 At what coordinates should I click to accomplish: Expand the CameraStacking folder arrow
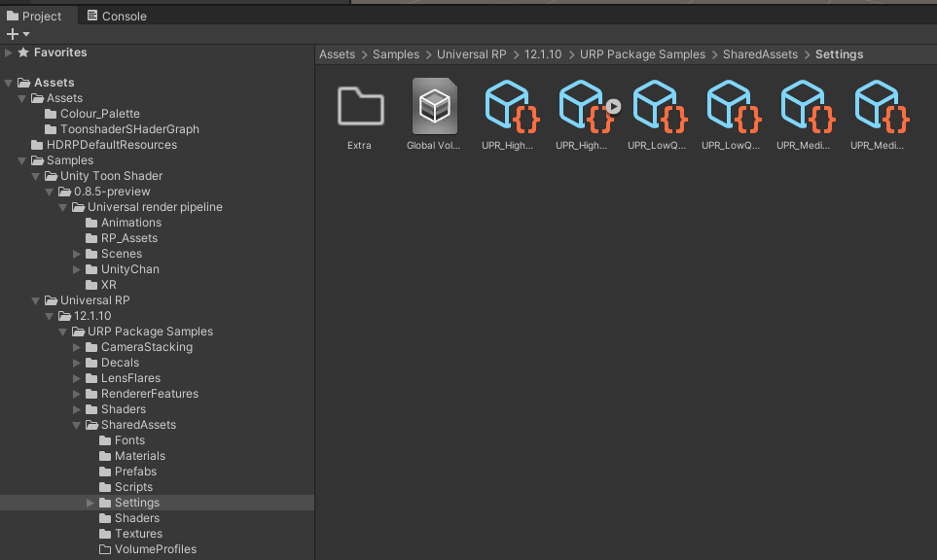[x=77, y=347]
